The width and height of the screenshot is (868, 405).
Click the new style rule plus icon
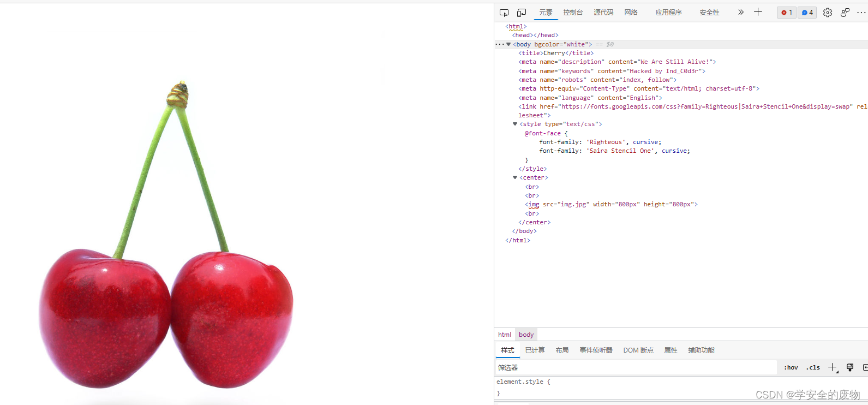833,367
